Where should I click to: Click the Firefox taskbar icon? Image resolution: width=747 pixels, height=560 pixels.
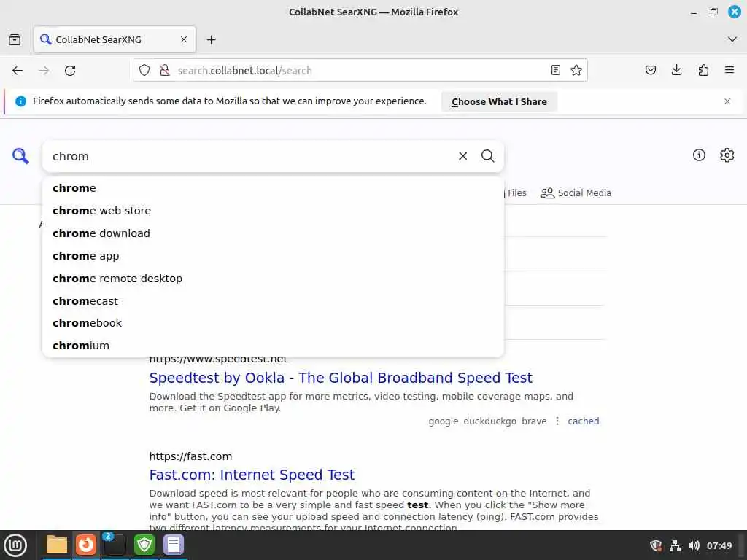(86, 545)
